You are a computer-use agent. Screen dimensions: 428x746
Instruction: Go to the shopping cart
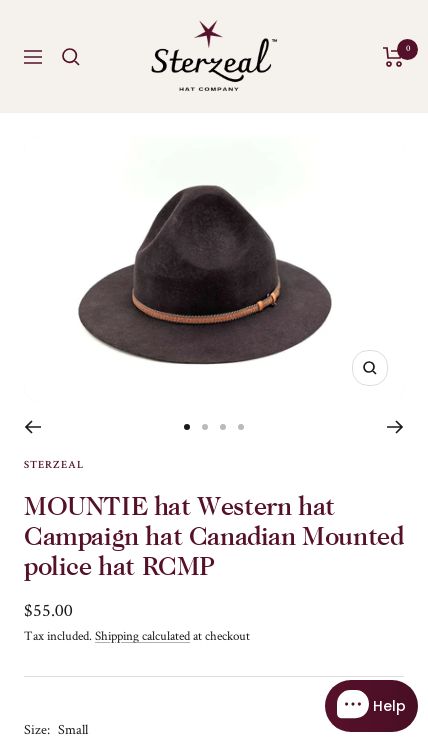(x=394, y=57)
